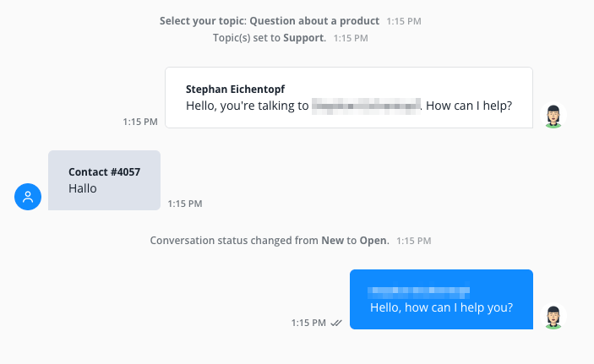594x364 pixels.
Task: Click the blurred agent name in the white bubble
Action: tap(366, 106)
